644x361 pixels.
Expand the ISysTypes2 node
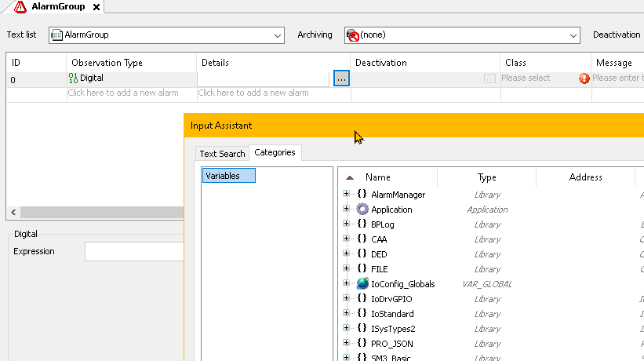point(346,328)
